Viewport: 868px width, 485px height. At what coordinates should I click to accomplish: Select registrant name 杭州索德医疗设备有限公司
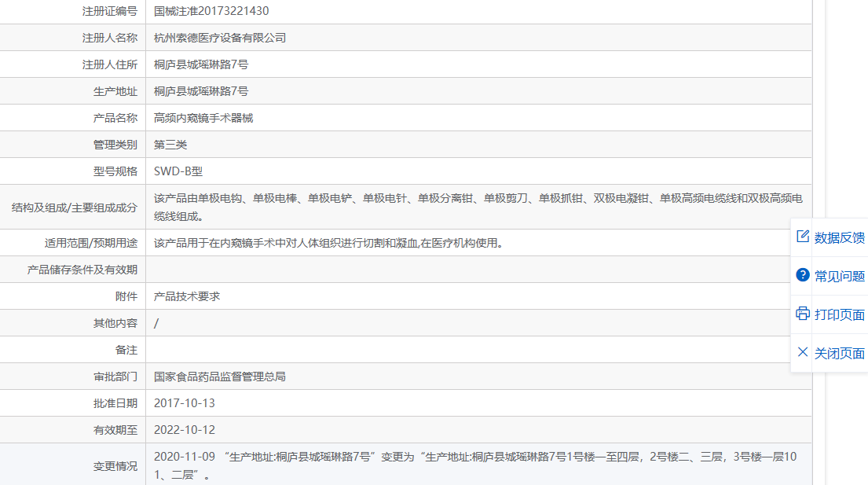tap(220, 38)
